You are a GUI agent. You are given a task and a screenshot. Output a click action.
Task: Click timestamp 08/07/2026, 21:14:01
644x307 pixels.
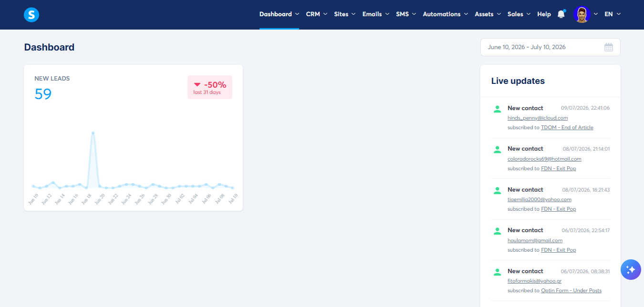[586, 149]
